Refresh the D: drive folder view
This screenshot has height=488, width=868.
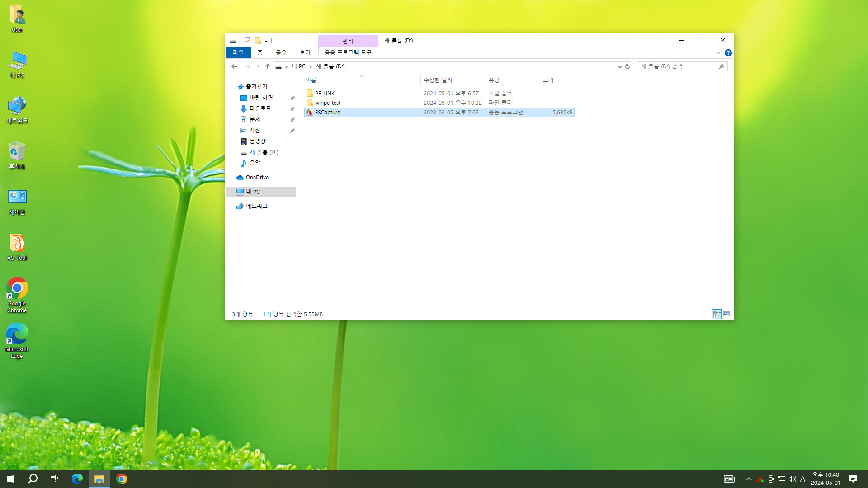627,66
